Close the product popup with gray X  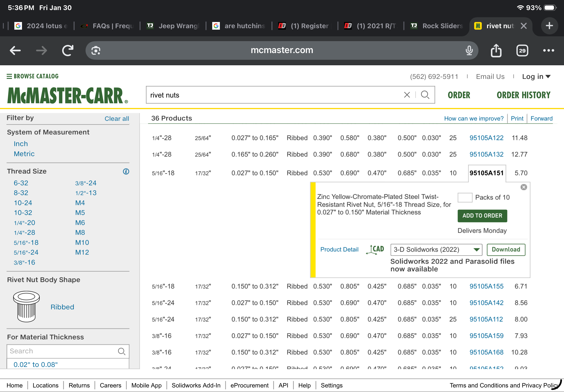[x=523, y=187]
